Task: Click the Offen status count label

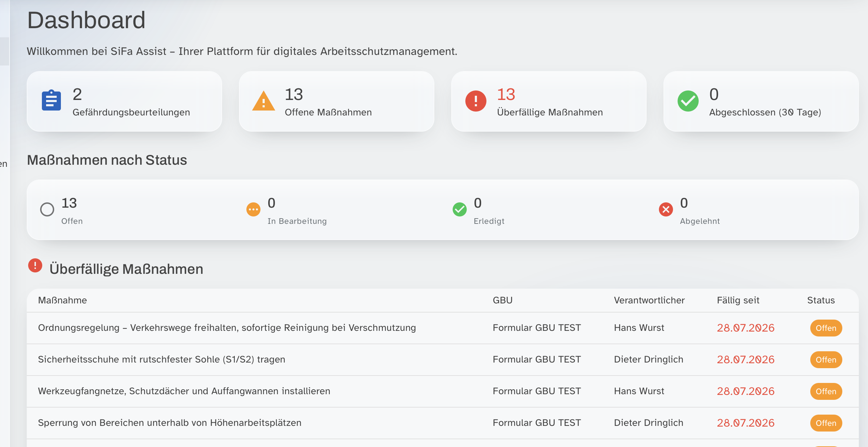Action: click(x=72, y=221)
